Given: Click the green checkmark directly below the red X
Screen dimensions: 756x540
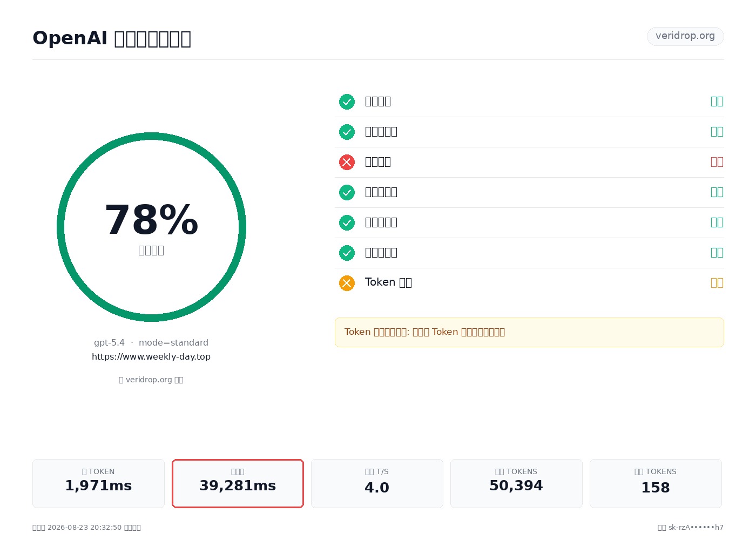Looking at the screenshot, I should [x=347, y=192].
